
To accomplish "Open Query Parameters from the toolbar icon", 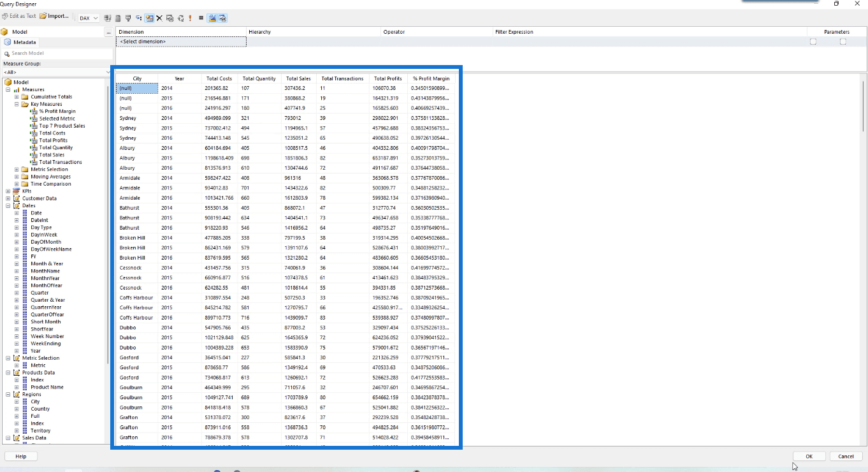I will pyautogui.click(x=170, y=18).
